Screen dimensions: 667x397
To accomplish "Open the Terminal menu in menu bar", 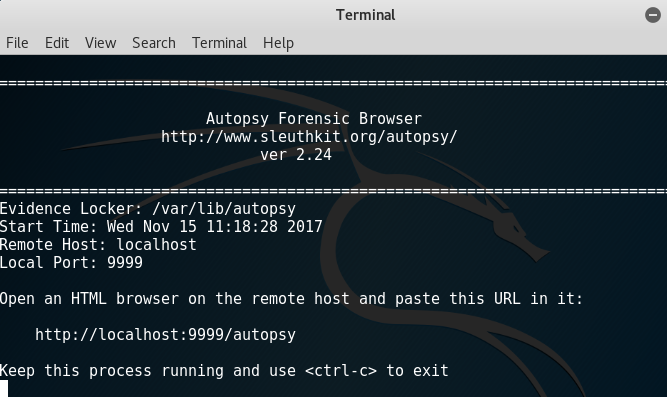I will [x=219, y=43].
